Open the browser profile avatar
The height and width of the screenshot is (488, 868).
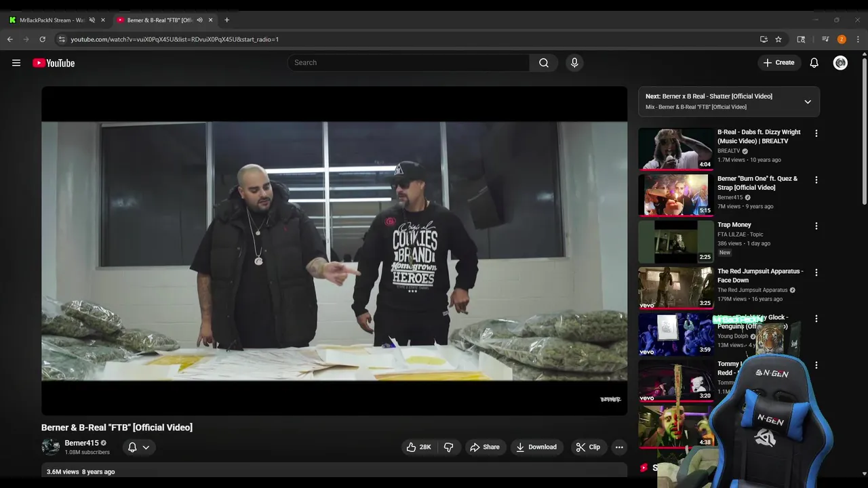842,39
